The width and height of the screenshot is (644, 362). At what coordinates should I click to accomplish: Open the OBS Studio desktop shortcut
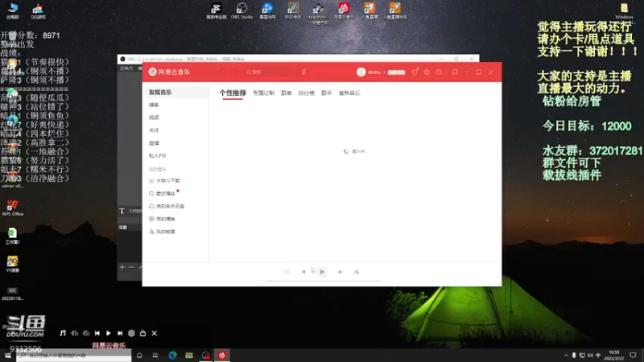click(x=242, y=10)
